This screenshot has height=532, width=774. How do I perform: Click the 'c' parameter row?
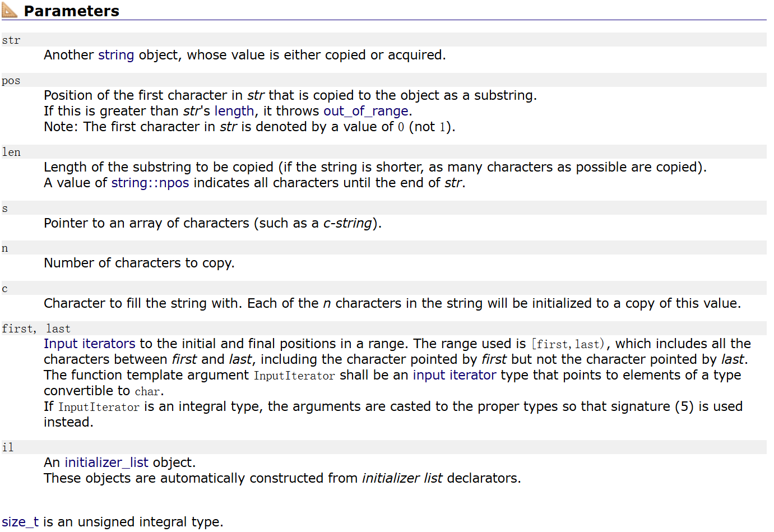tap(384, 288)
